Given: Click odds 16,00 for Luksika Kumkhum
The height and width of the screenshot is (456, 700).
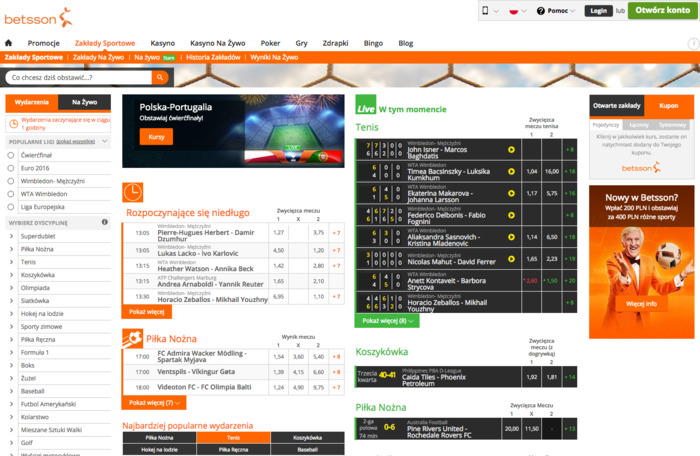Looking at the screenshot, I should point(552,172).
